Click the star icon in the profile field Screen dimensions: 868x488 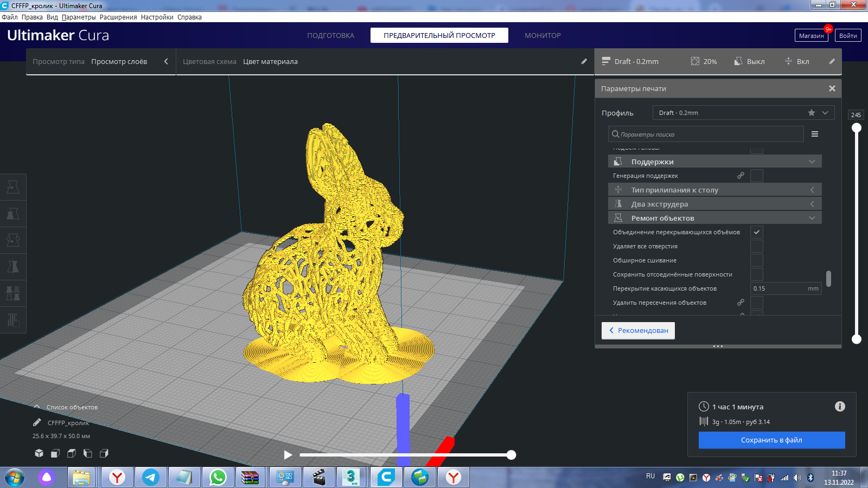811,113
